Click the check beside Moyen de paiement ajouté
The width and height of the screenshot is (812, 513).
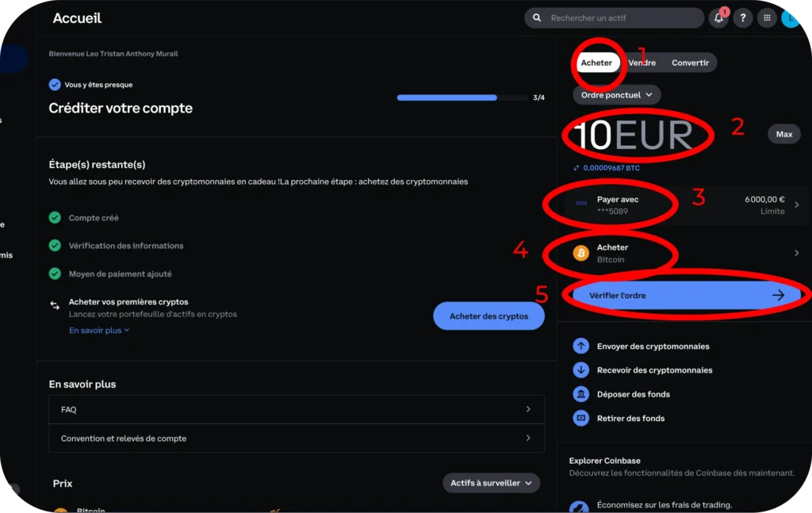(x=55, y=274)
